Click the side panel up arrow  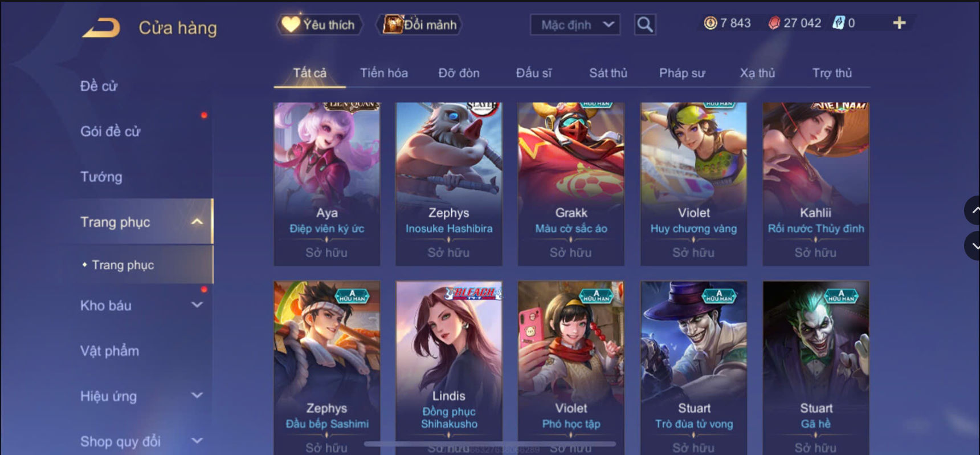tap(972, 211)
